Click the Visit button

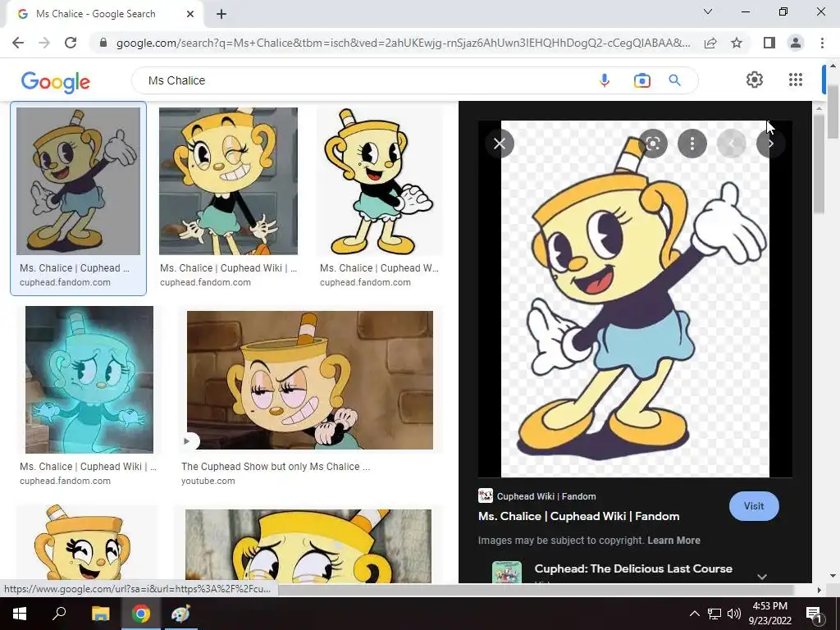[754, 505]
